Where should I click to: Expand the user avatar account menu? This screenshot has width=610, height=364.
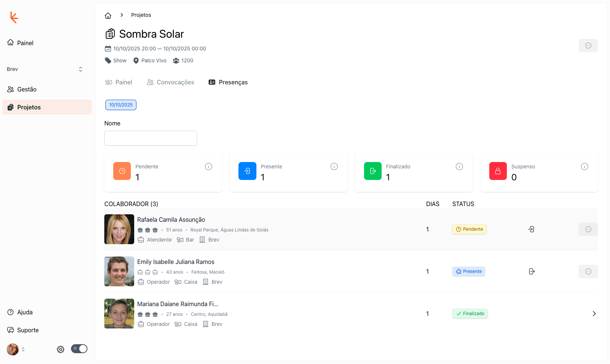tap(16, 349)
